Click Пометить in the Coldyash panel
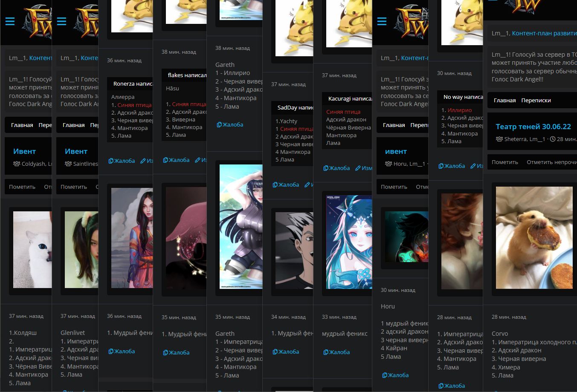Viewport: 577px width, 392px height. point(22,187)
